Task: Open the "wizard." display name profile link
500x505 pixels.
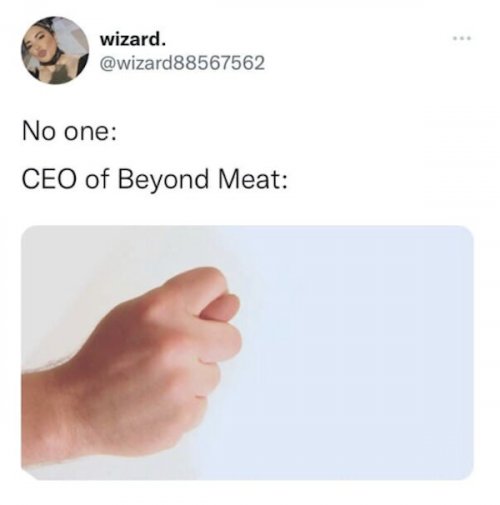Action: 133,40
